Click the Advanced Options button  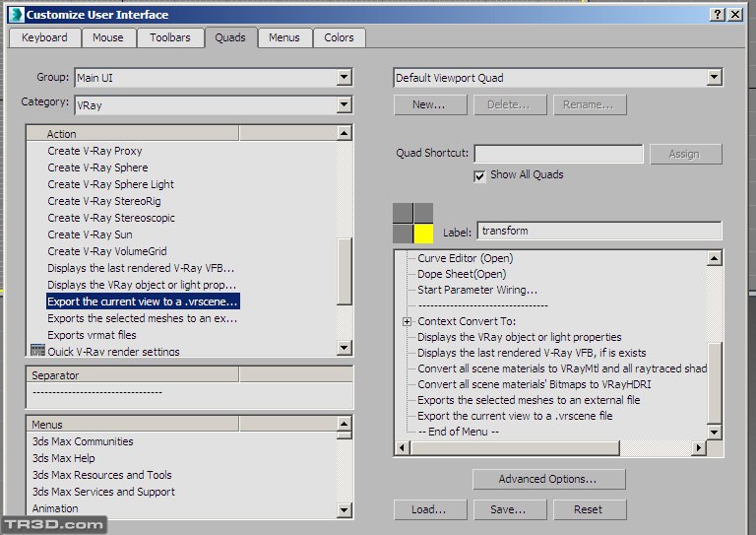[x=548, y=479]
